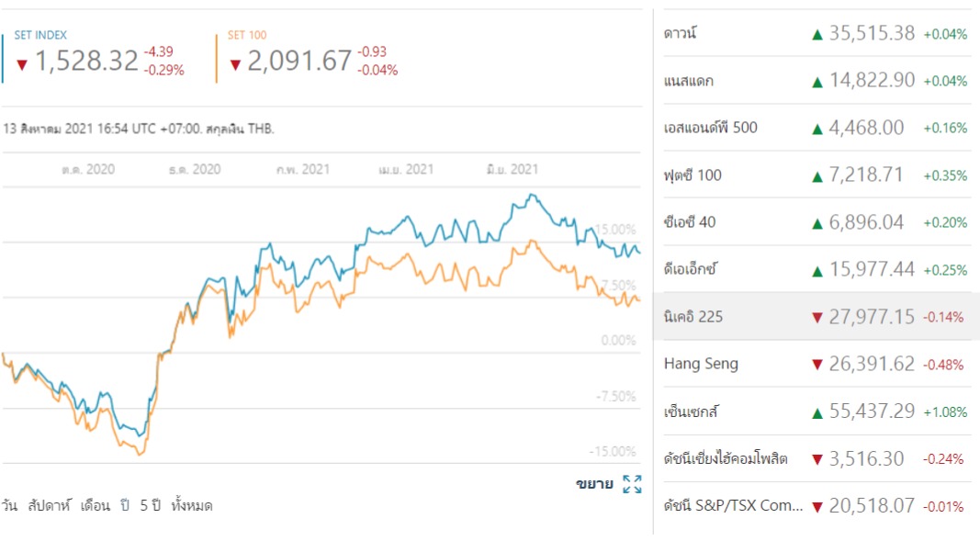The height and width of the screenshot is (541, 980).
Task: Open the ดีเอเอ็กซ์ index link
Action: click(x=690, y=269)
